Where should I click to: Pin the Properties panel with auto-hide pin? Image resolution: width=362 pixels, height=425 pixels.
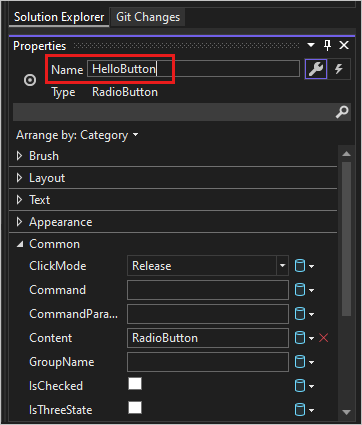tap(328, 46)
